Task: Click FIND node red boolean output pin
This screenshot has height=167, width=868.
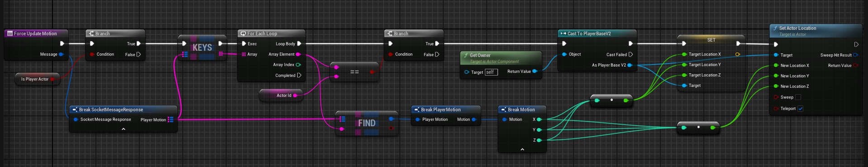Action: click(x=391, y=129)
